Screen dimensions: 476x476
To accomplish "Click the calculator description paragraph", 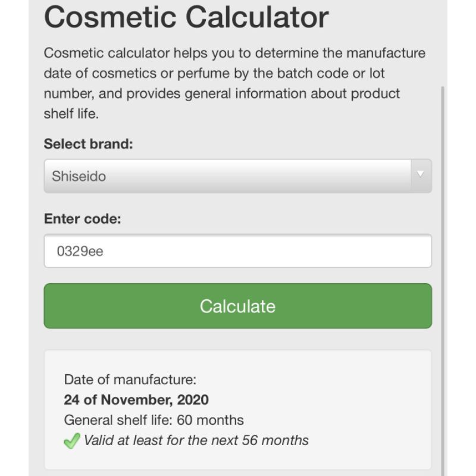I will 234,83.
